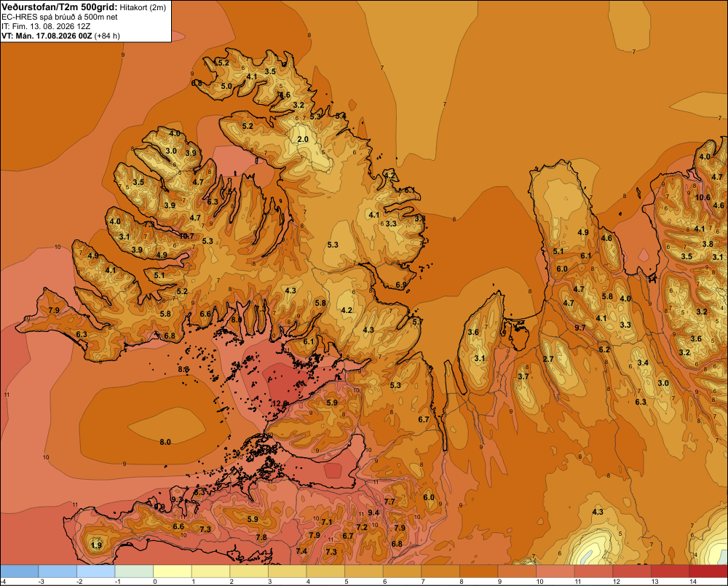Click the legend swatch between 9 and 10
The height and width of the screenshot is (586, 728).
[517, 571]
